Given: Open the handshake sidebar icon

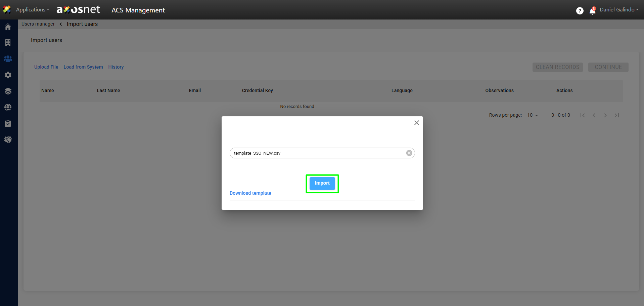Looking at the screenshot, I should (x=8, y=140).
